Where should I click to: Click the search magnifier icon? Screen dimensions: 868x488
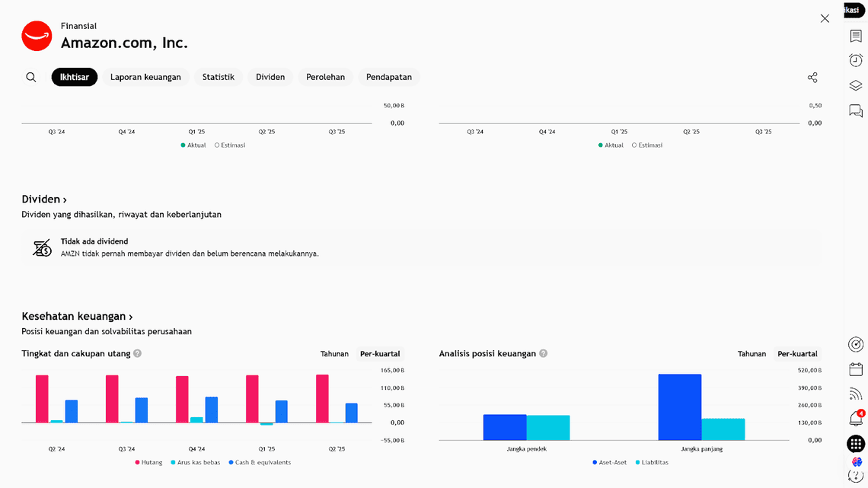(x=31, y=77)
